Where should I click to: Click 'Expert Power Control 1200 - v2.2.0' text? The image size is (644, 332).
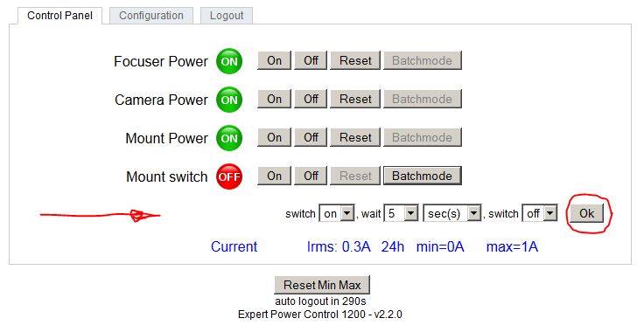click(x=320, y=315)
